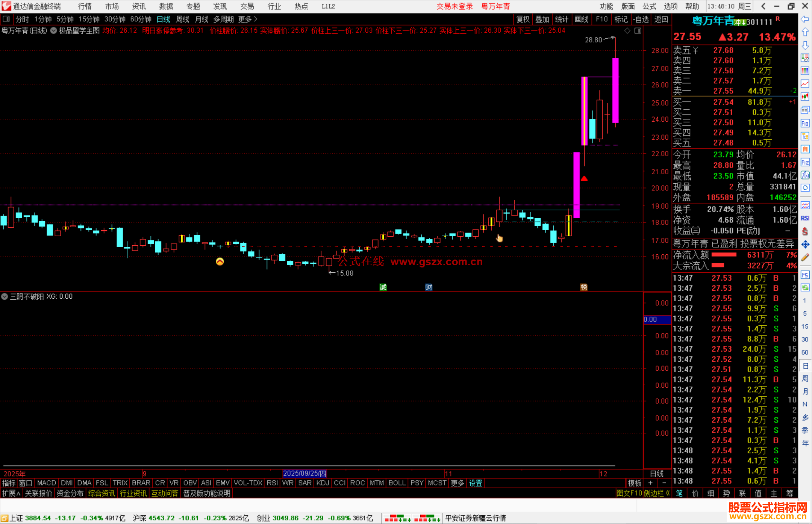
Task: Click the 交易未登录 link
Action: click(454, 6)
